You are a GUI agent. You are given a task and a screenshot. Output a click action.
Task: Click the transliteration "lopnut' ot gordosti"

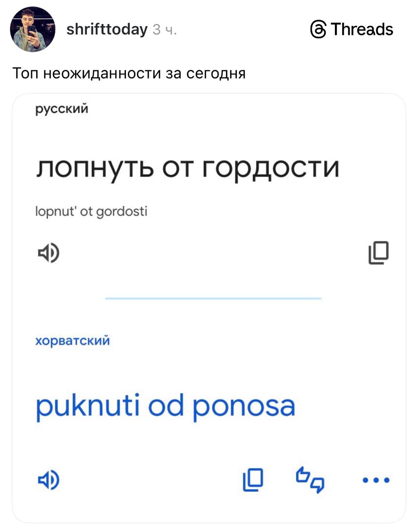(91, 212)
